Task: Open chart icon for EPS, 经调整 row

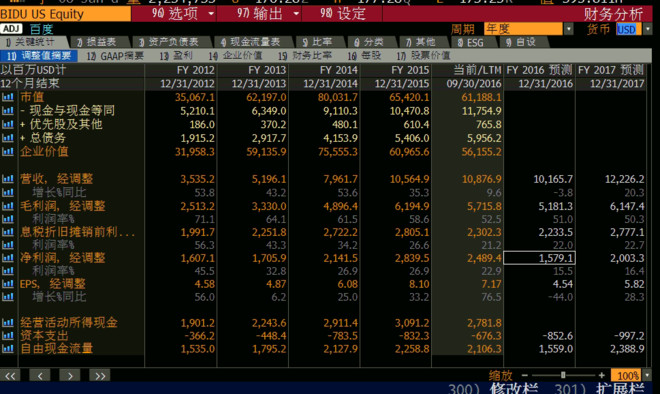Action: coord(8,284)
